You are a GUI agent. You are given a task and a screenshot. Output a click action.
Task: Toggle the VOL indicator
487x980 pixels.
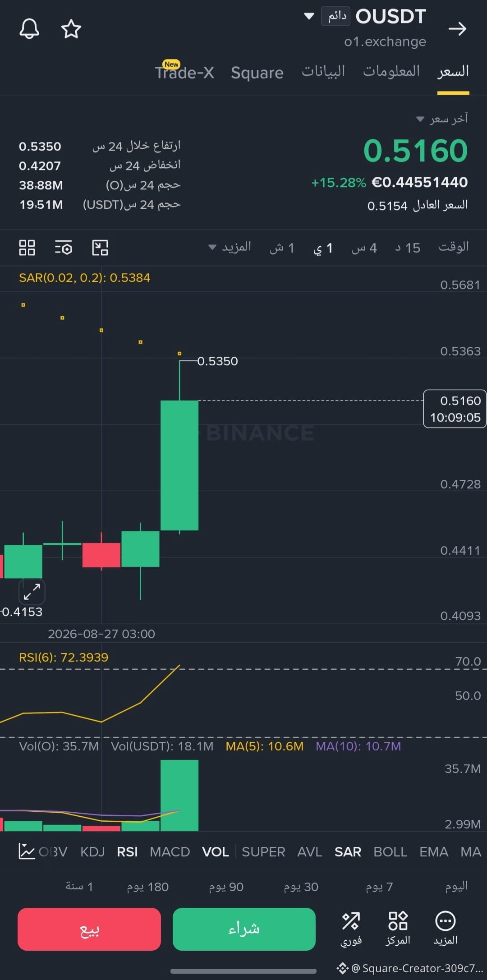[216, 851]
